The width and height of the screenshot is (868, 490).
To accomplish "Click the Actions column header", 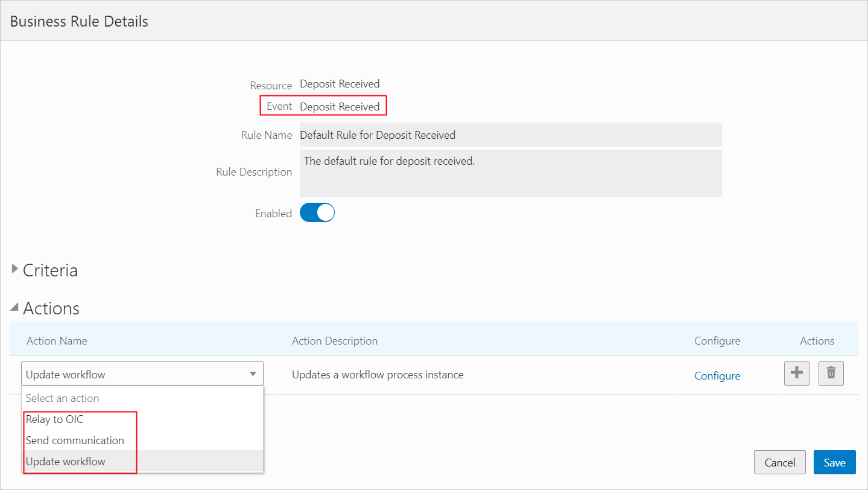I will coord(817,341).
